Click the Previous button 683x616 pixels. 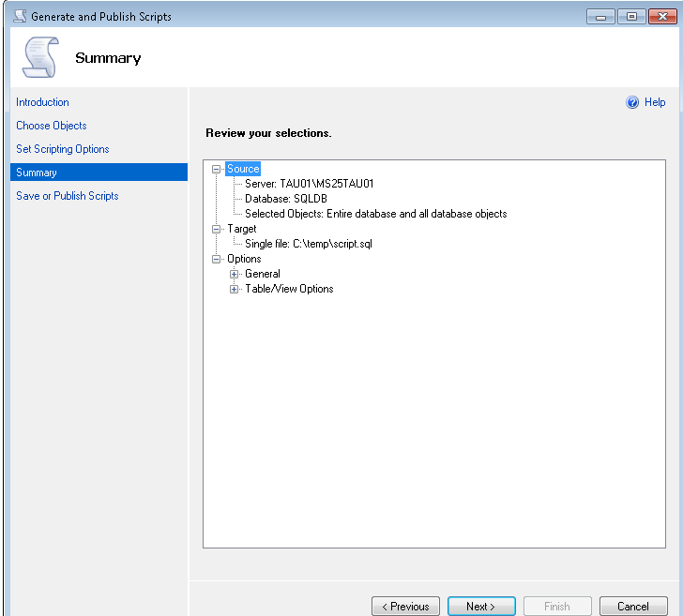pyautogui.click(x=405, y=606)
